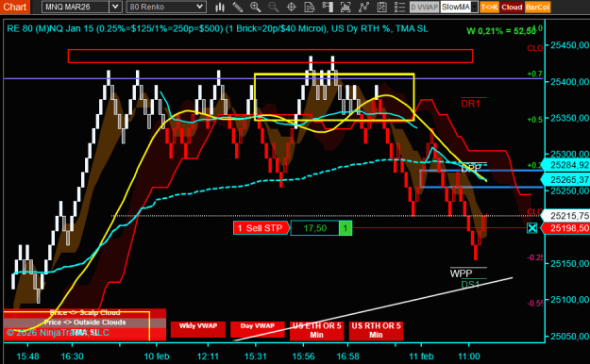Image resolution: width=590 pixels, height=364 pixels.
Task: Click the MNQ MAR26 instrument field
Action: 76,7
